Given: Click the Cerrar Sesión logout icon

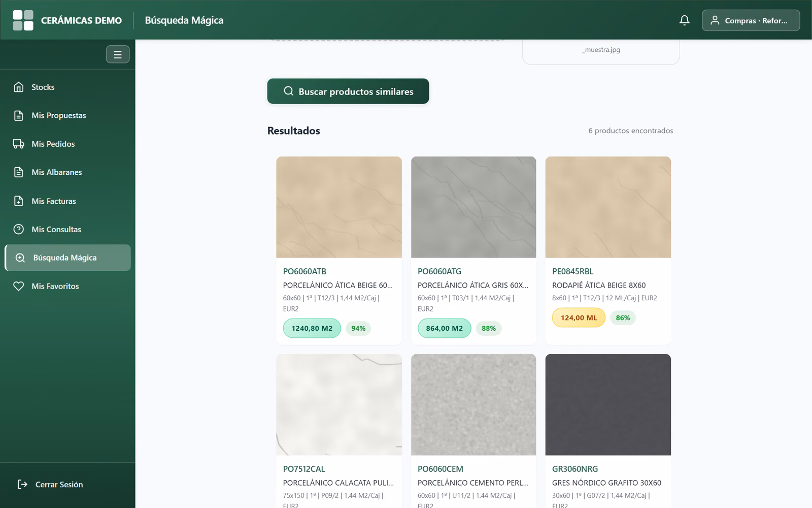Looking at the screenshot, I should (22, 484).
